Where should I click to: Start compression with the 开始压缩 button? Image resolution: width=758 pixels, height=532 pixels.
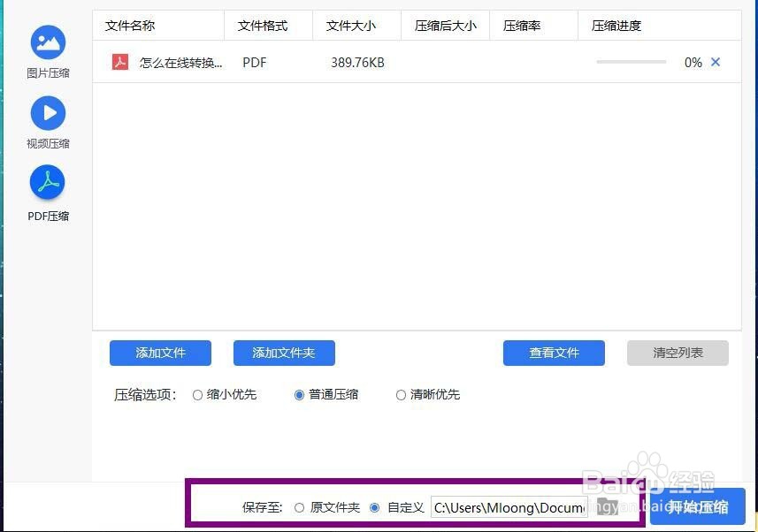pyautogui.click(x=698, y=506)
